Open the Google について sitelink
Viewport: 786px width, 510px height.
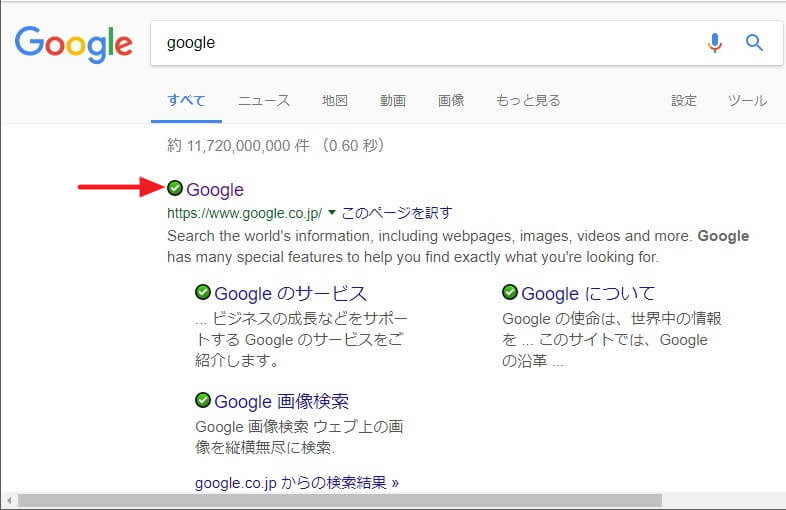point(588,293)
